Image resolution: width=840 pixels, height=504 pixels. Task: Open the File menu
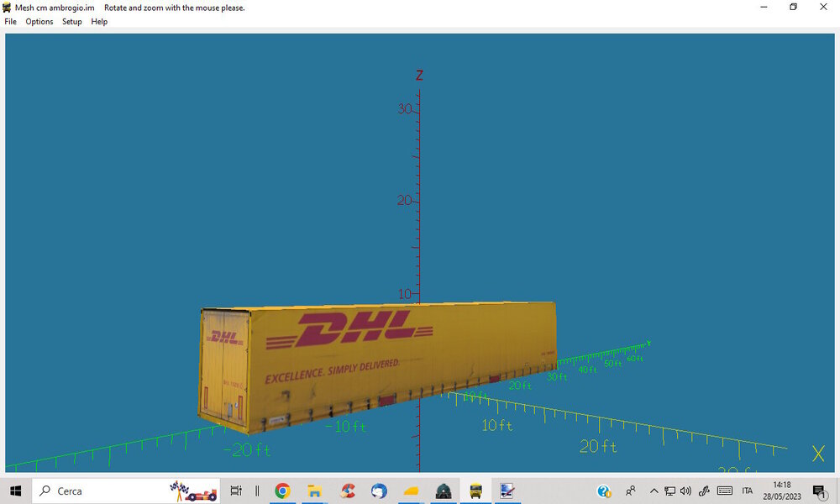click(10, 22)
